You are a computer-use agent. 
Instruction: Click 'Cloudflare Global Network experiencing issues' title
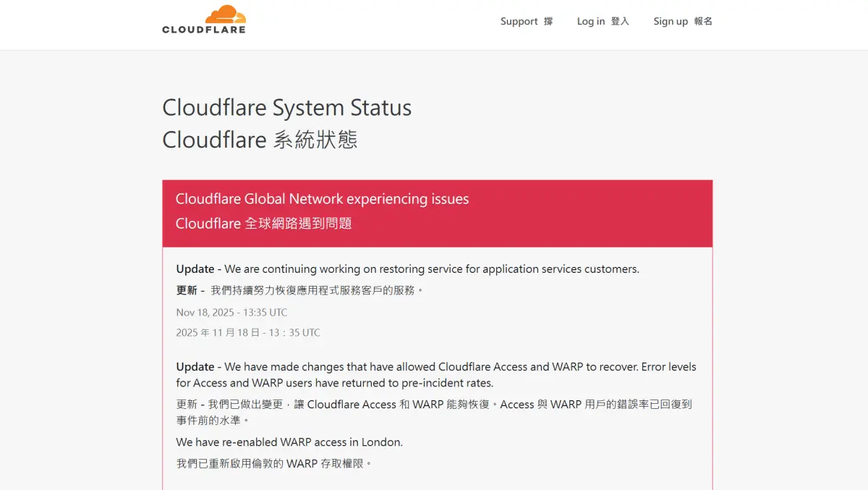click(x=323, y=198)
